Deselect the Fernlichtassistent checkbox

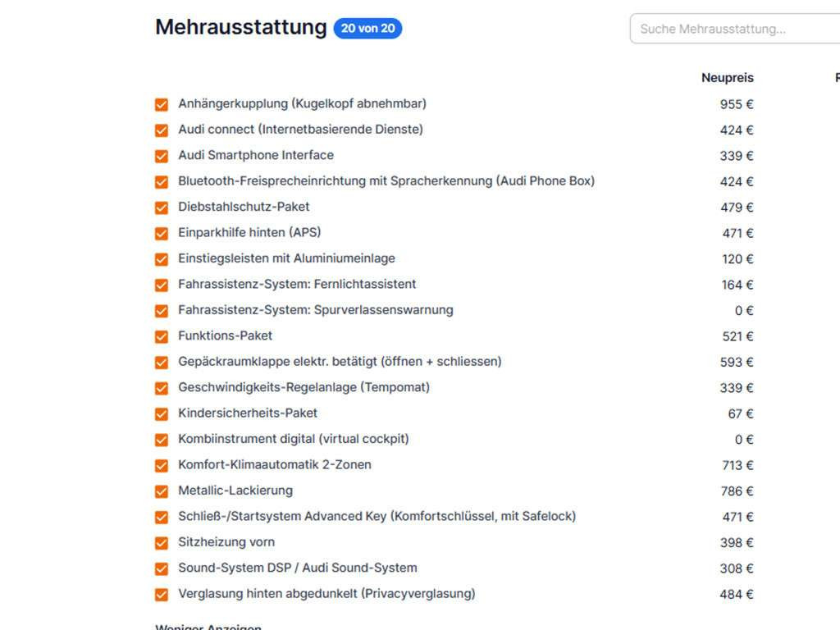coord(162,285)
